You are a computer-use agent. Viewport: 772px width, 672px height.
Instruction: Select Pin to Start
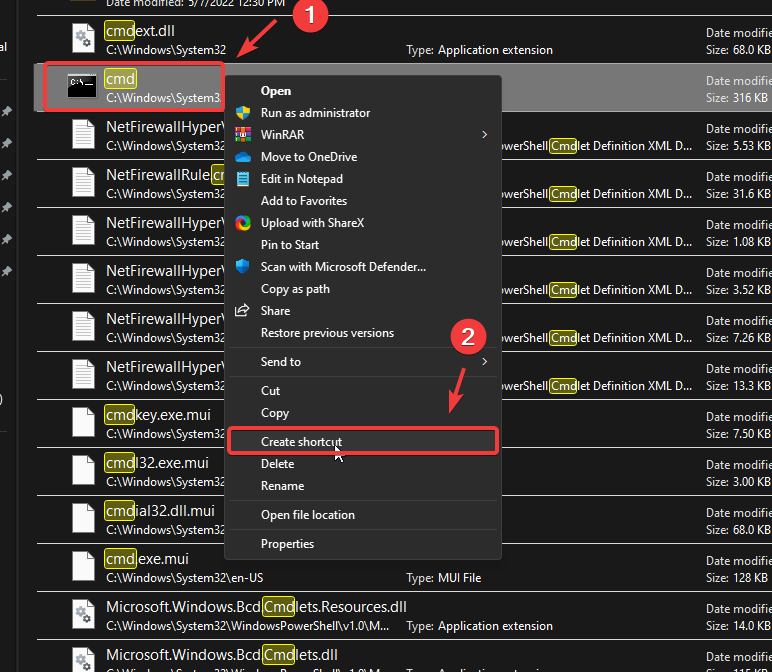363,245
